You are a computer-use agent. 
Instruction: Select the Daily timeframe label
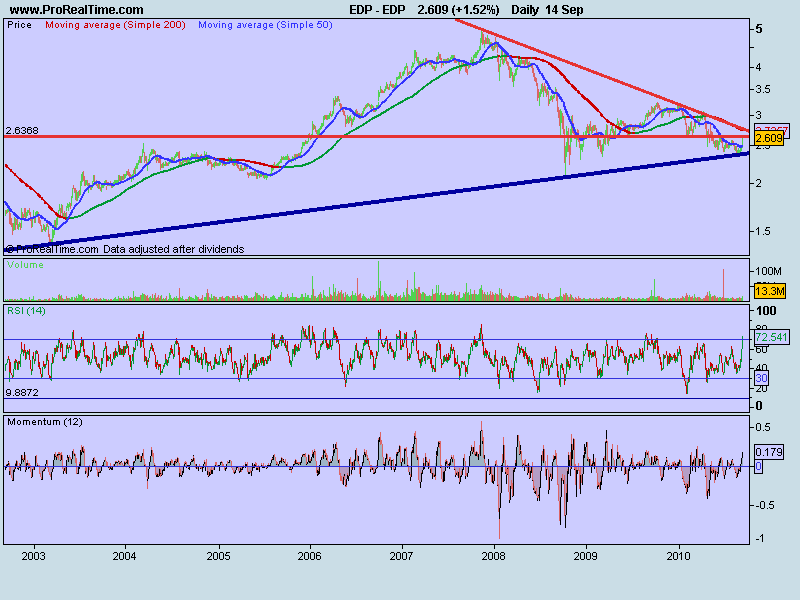(x=527, y=10)
